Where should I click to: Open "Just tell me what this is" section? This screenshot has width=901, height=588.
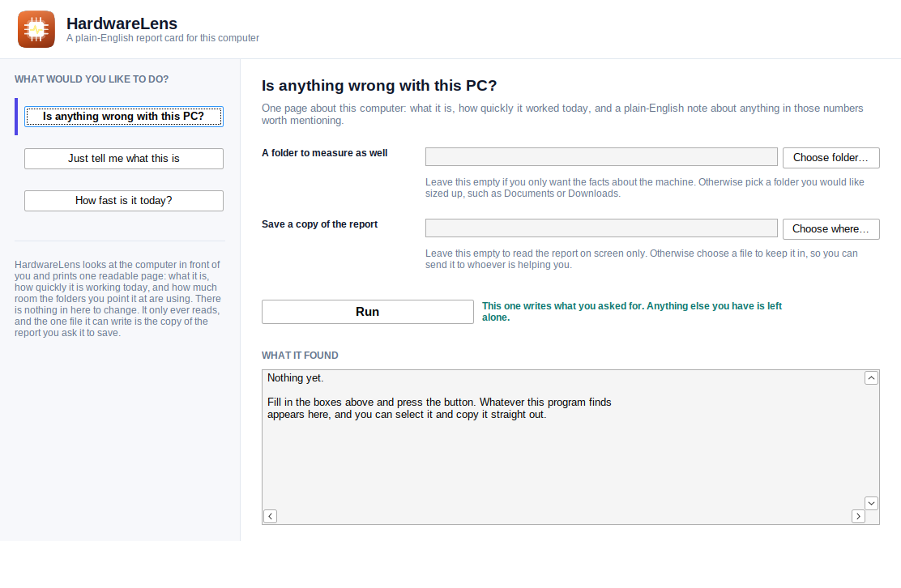pyautogui.click(x=123, y=159)
